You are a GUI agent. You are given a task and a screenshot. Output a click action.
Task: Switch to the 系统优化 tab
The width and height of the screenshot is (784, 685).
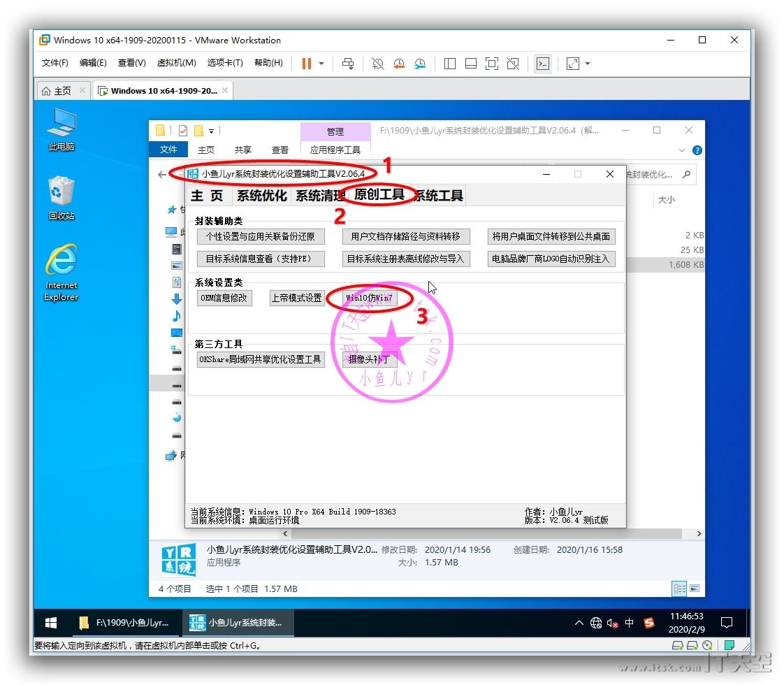(261, 196)
